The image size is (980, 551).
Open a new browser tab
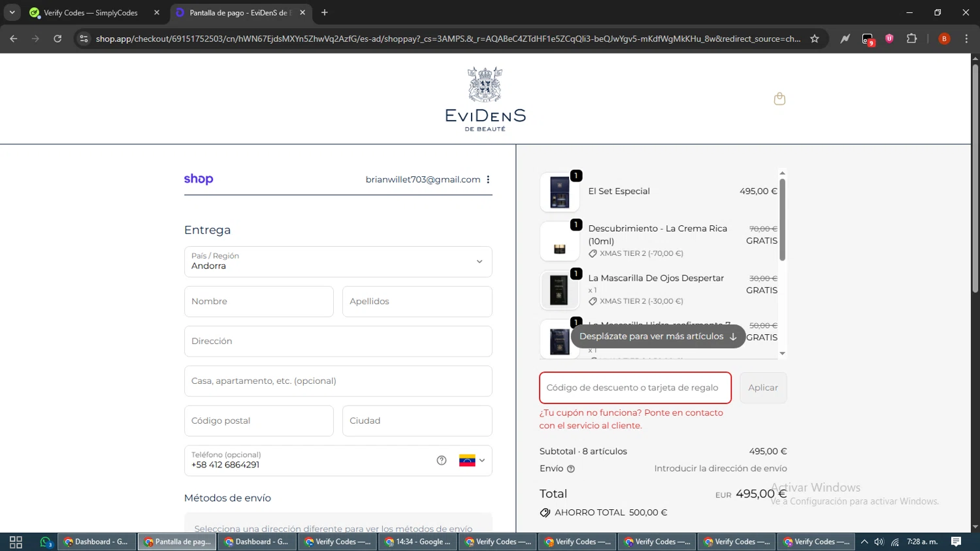(x=325, y=12)
